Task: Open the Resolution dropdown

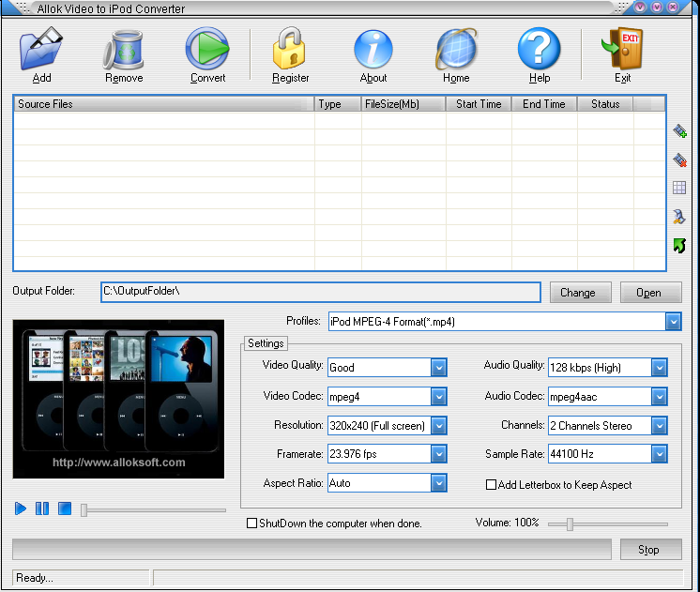Action: [439, 426]
